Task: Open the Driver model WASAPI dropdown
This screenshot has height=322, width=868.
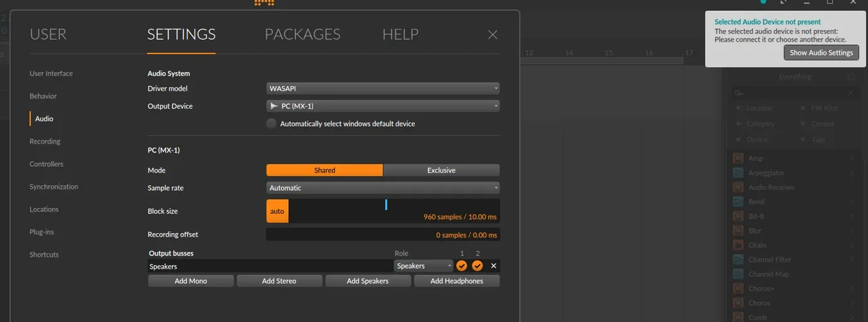Action: tap(383, 88)
